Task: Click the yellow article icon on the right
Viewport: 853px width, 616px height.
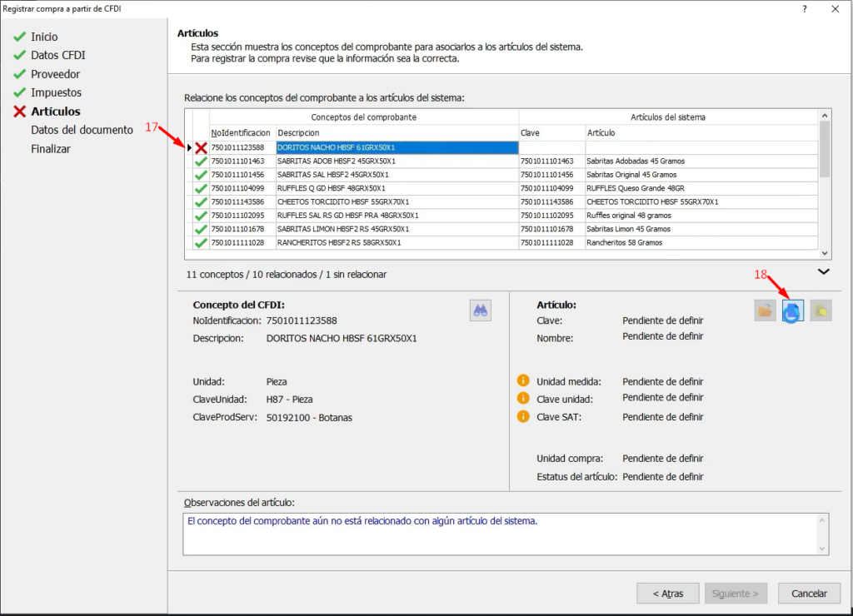Action: [821, 311]
